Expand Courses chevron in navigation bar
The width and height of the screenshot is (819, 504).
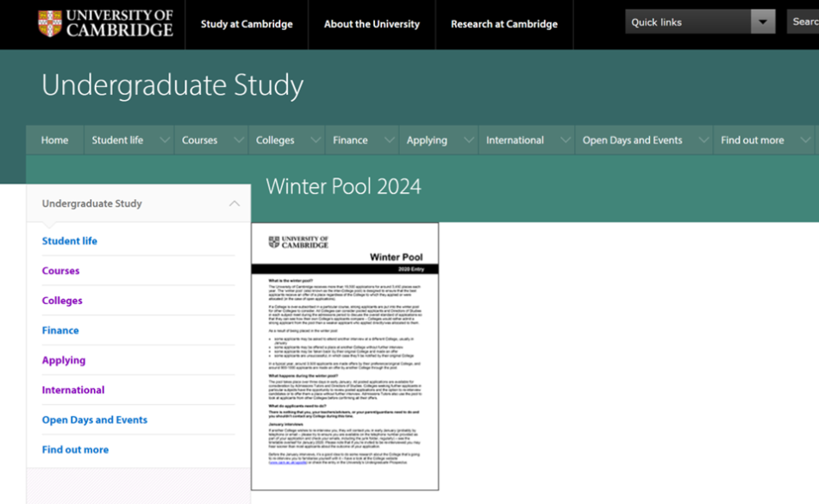(x=239, y=140)
